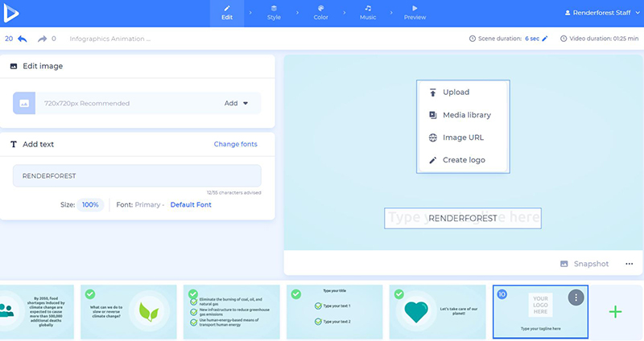This screenshot has width=644, height=341.
Task: Click the checkmark on Type your title scene
Action: [x=295, y=294]
